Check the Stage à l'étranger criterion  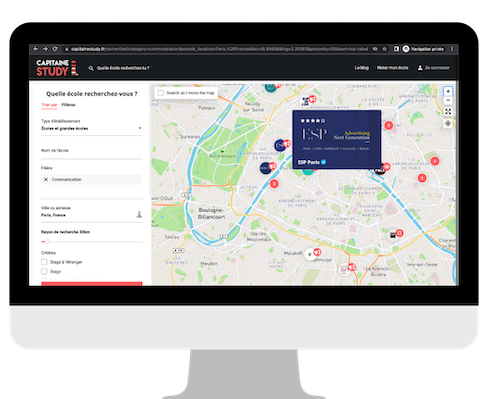44,262
